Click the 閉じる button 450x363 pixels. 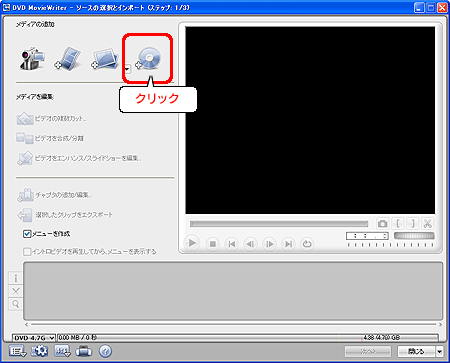416,351
